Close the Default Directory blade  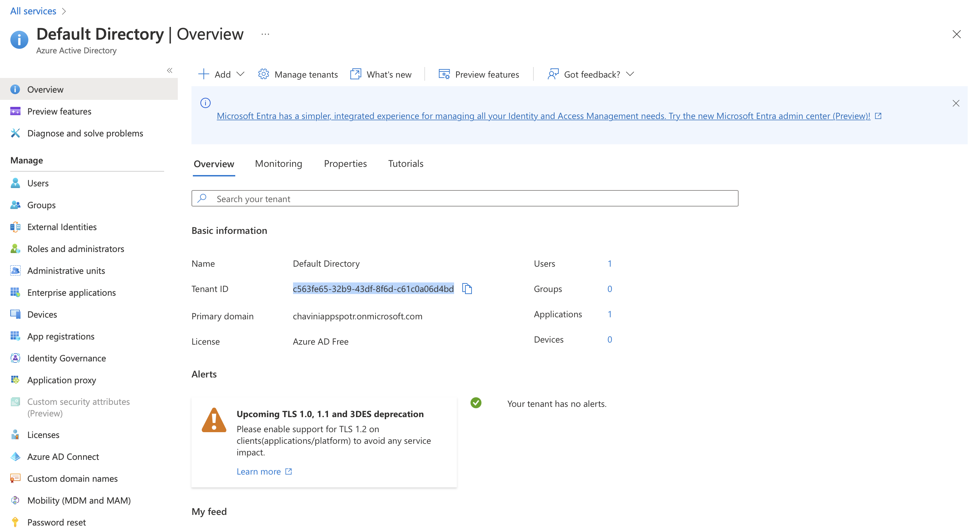tap(956, 34)
